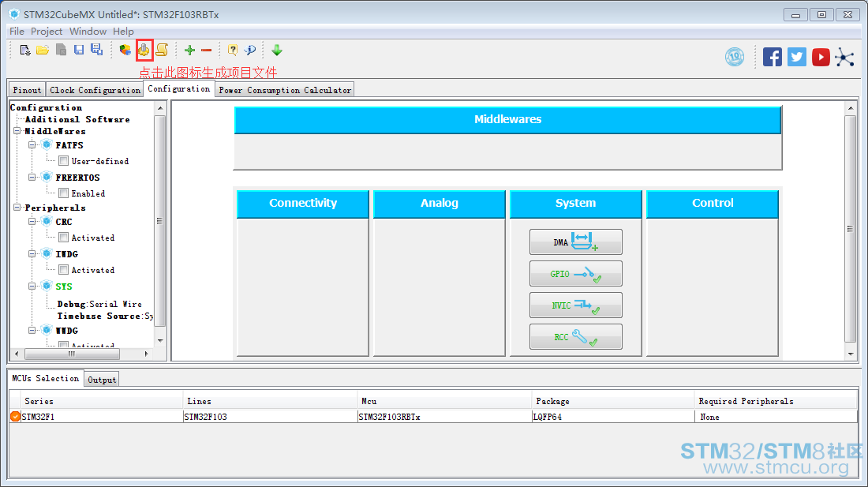Open Help via the question mark icon
868x487 pixels.
tap(233, 51)
